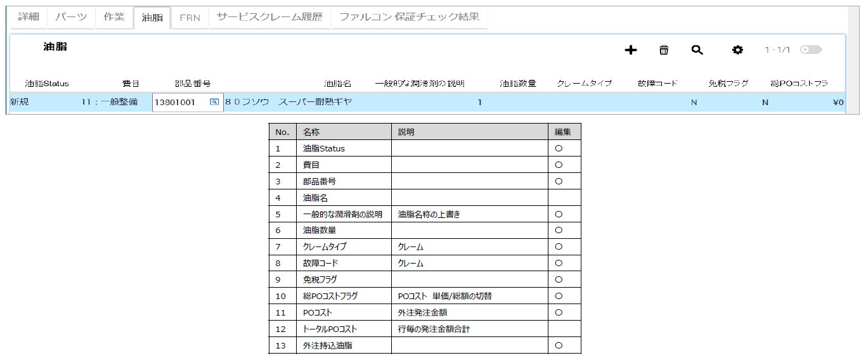Click the part number field 13801001
Viewport: 868px width, 358px height.
[x=179, y=102]
